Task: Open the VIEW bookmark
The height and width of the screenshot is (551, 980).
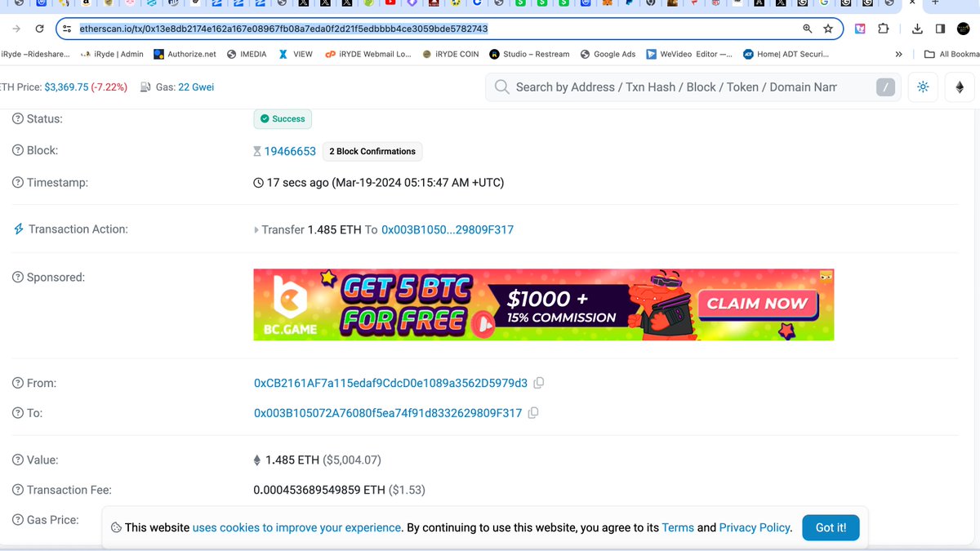Action: (296, 55)
